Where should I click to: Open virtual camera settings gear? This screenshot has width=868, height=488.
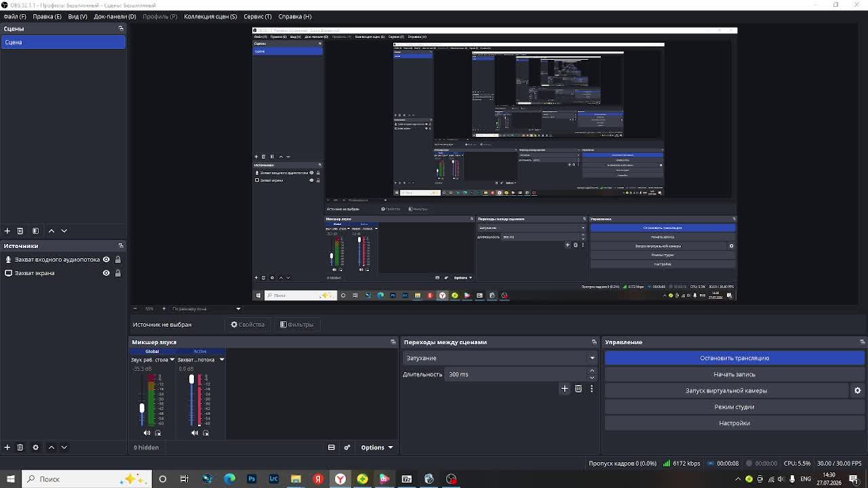click(x=857, y=390)
